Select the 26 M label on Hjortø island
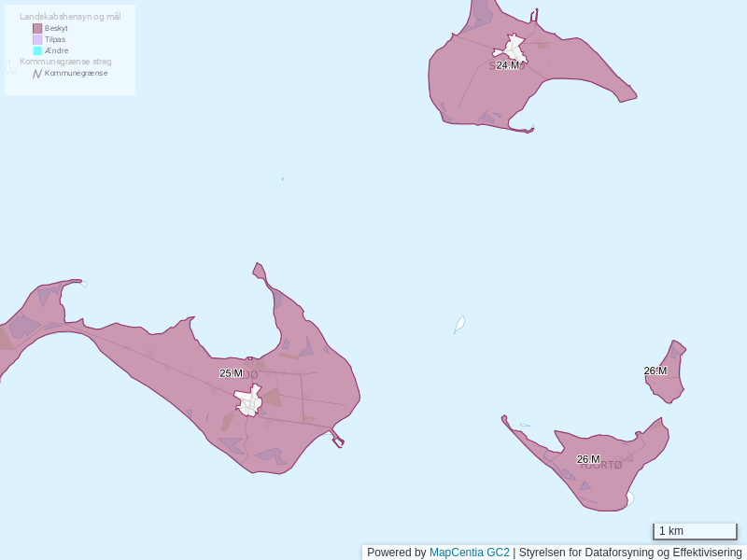Screen dimensions: 747x560 pos(587,459)
